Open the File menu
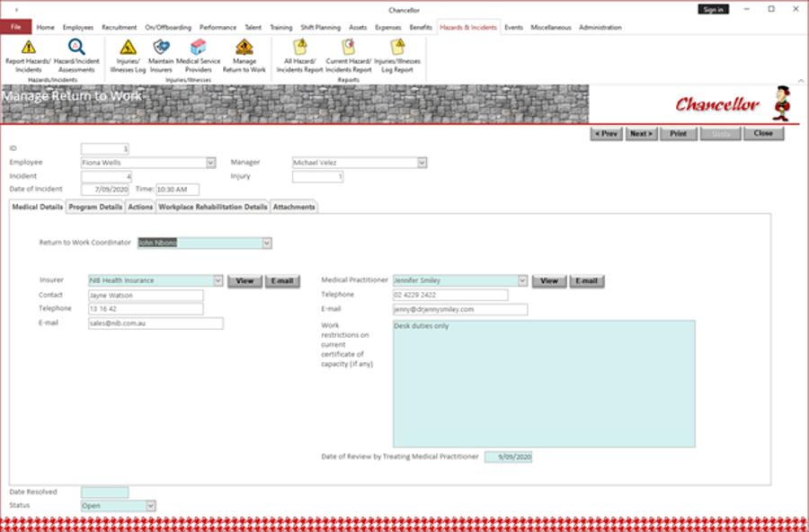This screenshot has width=809, height=532. point(16,27)
